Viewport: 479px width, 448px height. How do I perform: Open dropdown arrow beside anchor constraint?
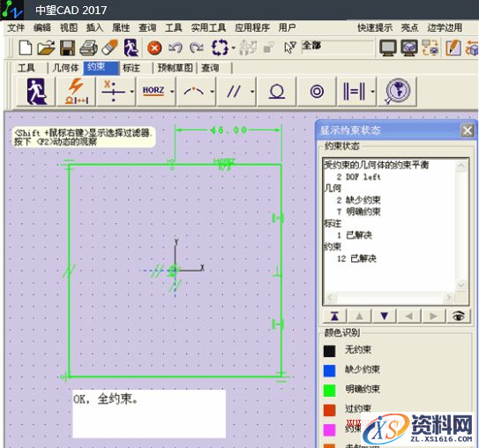point(132,92)
